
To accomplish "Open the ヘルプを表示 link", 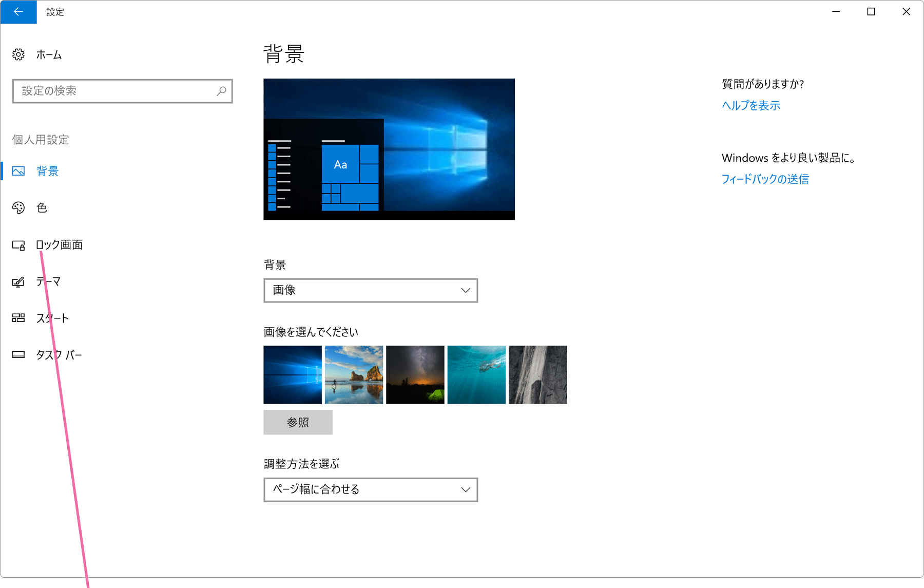I will pos(751,105).
